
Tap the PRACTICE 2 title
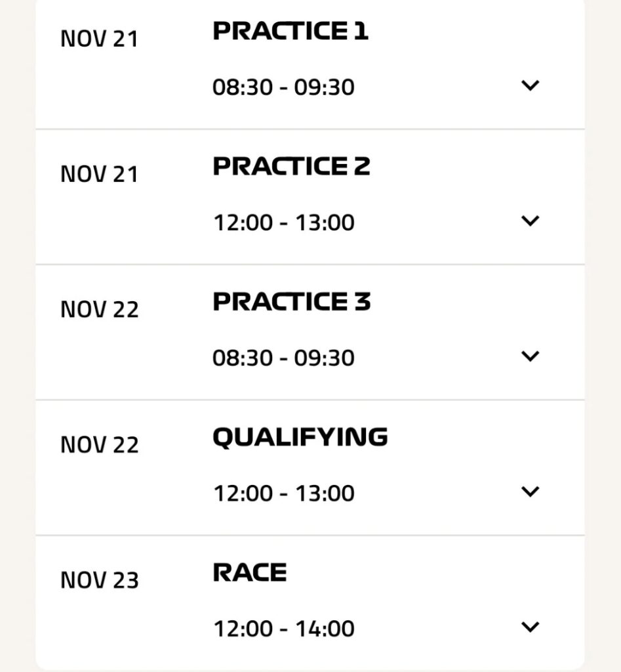click(x=291, y=166)
